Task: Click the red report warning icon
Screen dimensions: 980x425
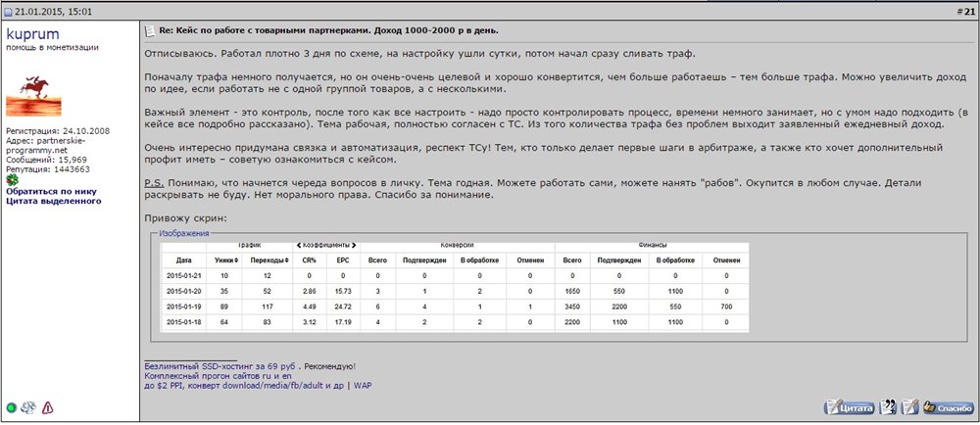Action: [47, 408]
